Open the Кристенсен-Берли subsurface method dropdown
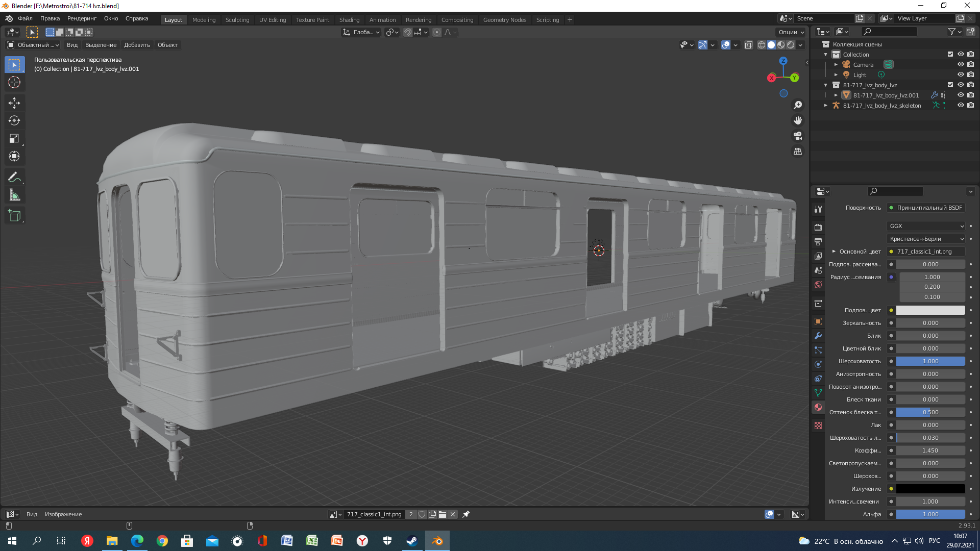The height and width of the screenshot is (551, 980). (x=926, y=239)
